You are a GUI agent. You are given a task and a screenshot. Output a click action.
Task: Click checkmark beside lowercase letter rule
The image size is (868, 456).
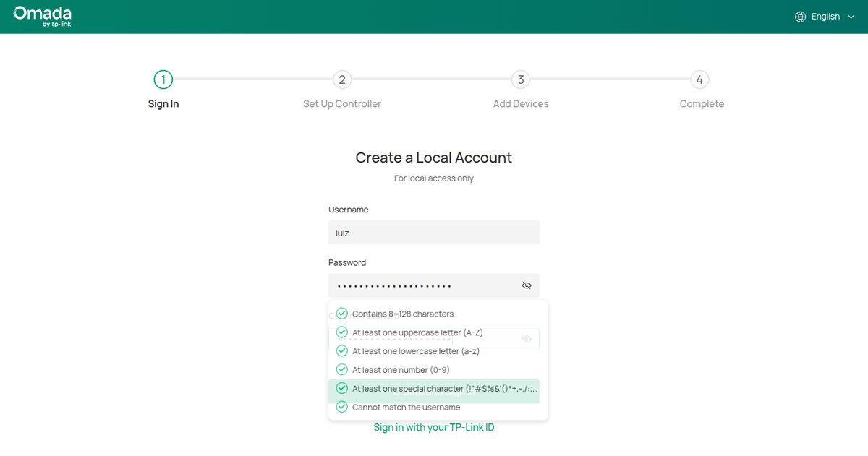[342, 351]
